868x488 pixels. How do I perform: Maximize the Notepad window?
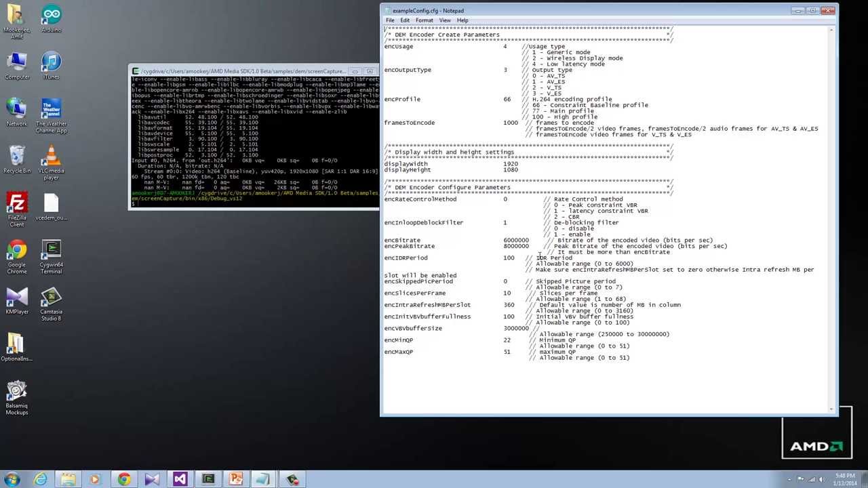tap(812, 10)
